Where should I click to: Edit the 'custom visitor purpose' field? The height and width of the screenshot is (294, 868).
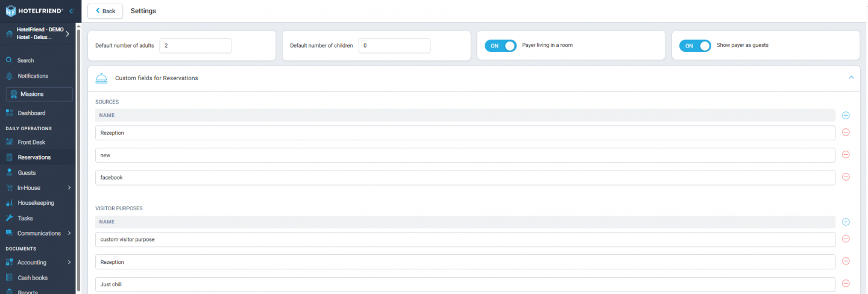[465, 239]
